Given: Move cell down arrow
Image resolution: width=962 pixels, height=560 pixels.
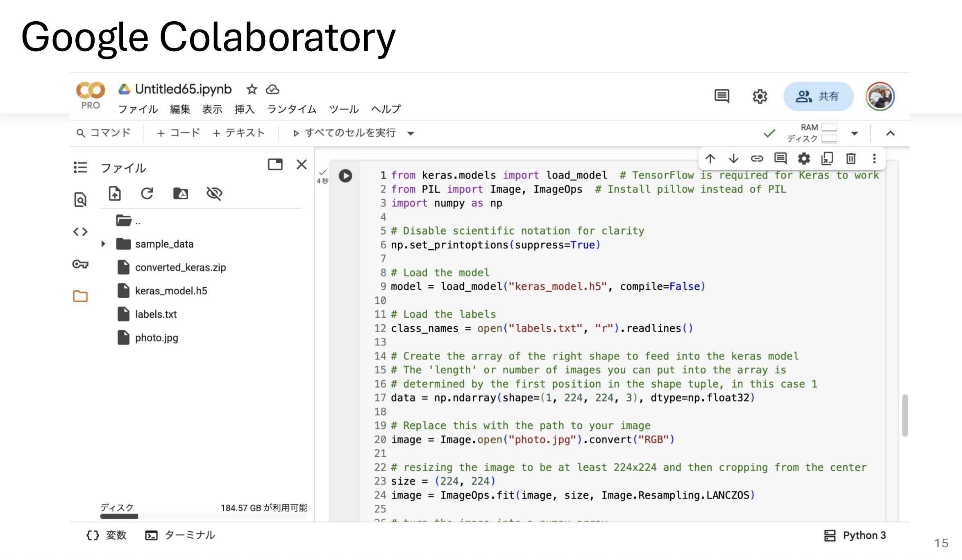Looking at the screenshot, I should pos(733,158).
